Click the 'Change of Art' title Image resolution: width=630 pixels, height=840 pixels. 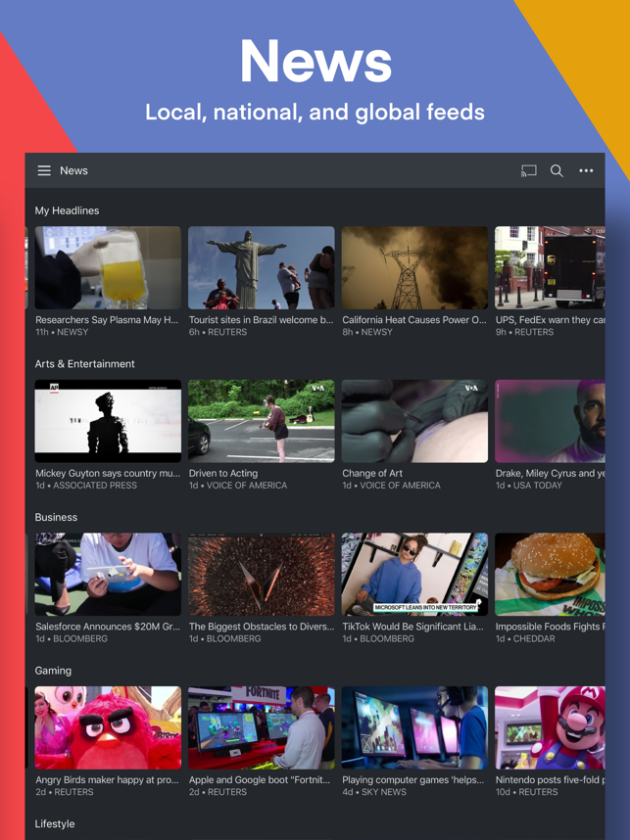point(372,473)
